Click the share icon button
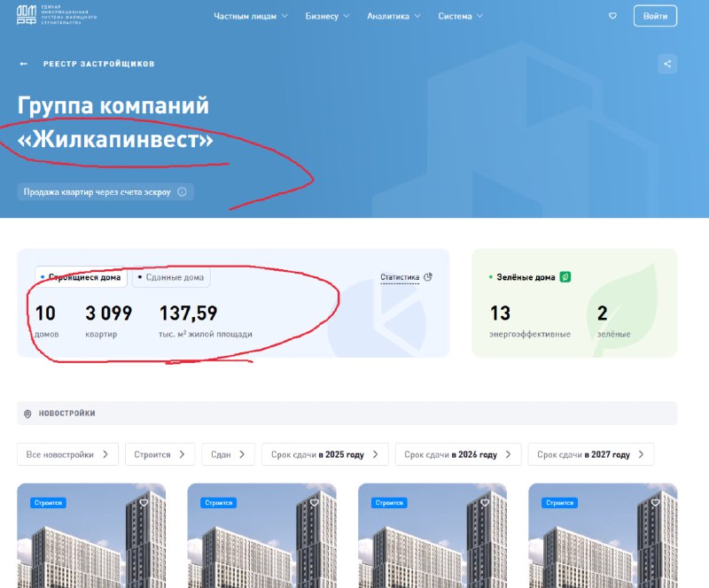Image resolution: width=709 pixels, height=588 pixels. [667, 64]
